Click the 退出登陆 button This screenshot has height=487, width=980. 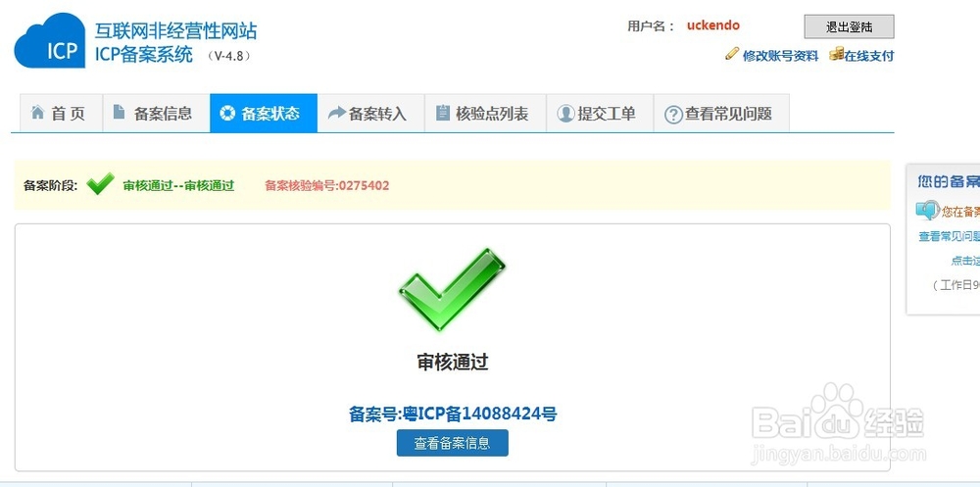point(849,26)
